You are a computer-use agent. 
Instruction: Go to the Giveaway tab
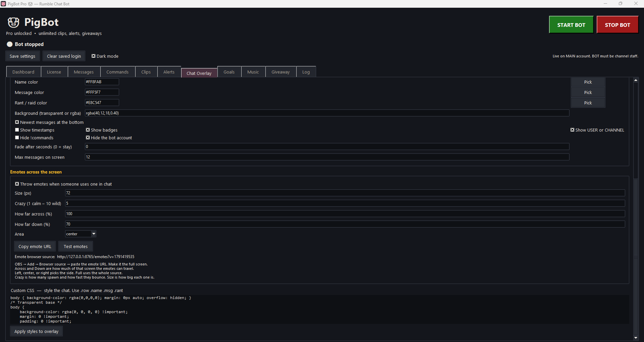(x=281, y=72)
